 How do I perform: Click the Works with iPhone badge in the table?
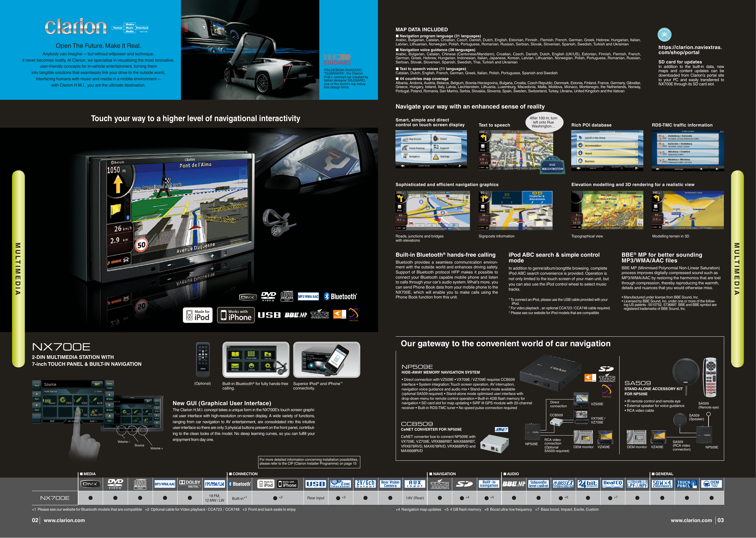[288, 484]
